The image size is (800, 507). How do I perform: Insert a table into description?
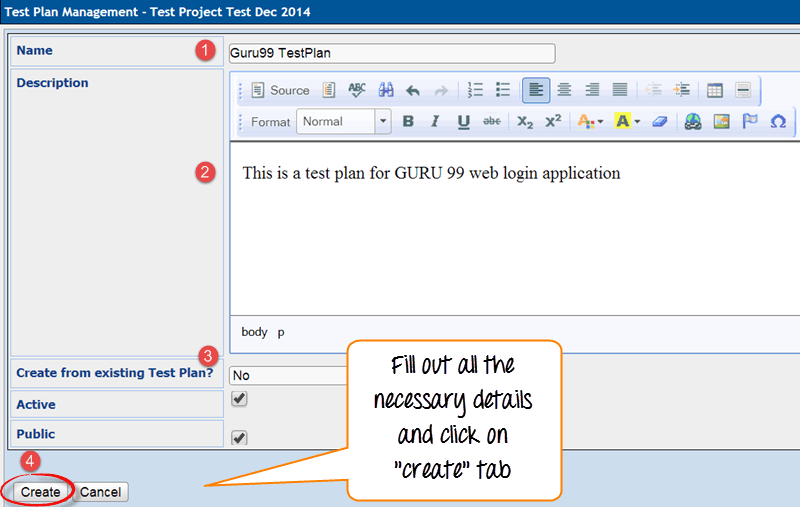pyautogui.click(x=715, y=90)
